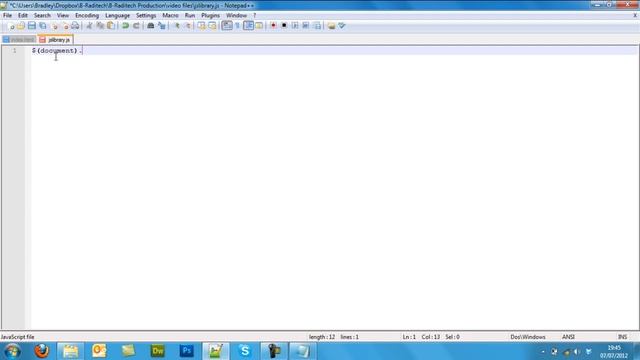Screen dimensions: 640x360
Task: Click the synchronize vertical scrolling icon
Action: click(x=202, y=26)
